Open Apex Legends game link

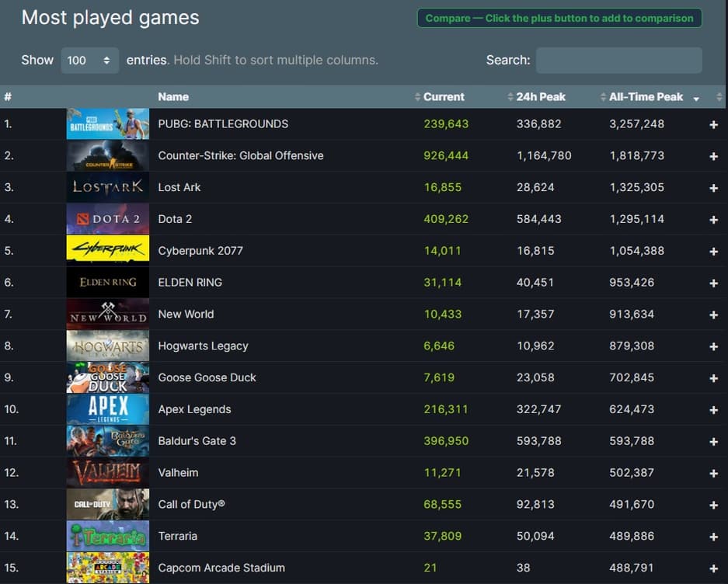point(194,409)
